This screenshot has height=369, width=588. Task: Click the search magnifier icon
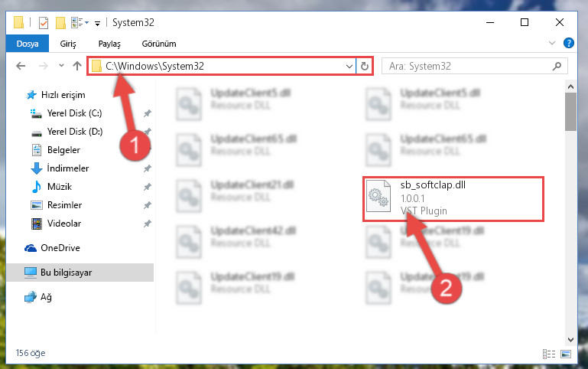click(557, 67)
